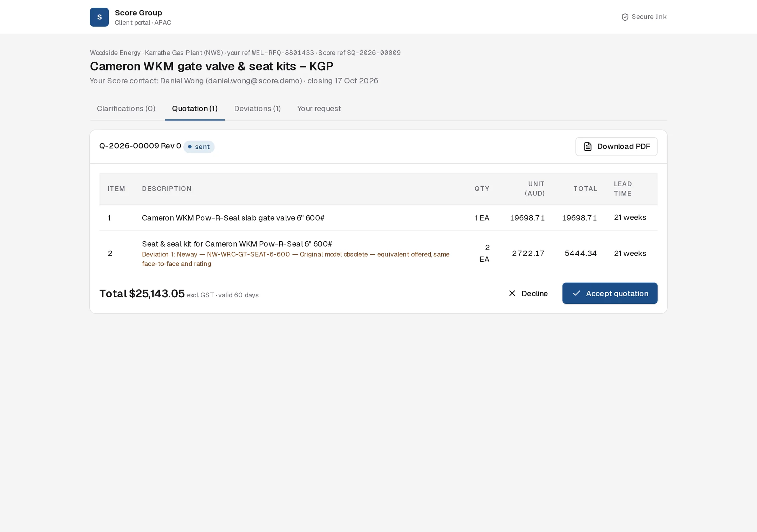Click the Secure link shield icon

[625, 17]
